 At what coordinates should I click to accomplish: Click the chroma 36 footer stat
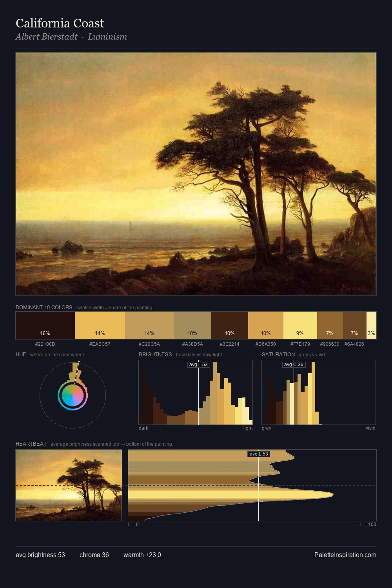(x=94, y=555)
